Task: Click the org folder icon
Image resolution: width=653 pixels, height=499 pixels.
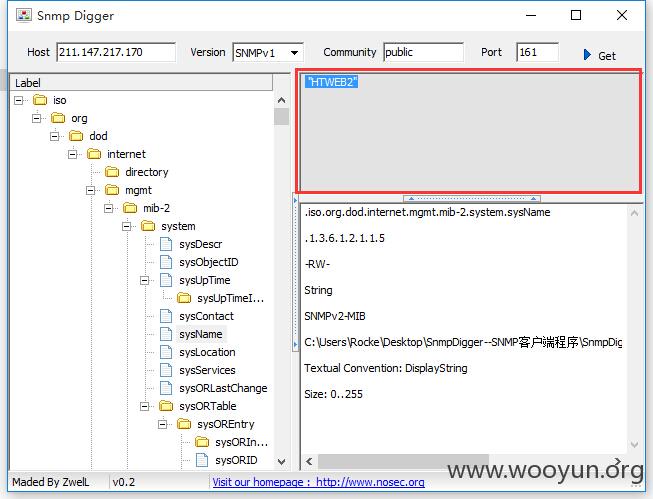Action: click(58, 118)
